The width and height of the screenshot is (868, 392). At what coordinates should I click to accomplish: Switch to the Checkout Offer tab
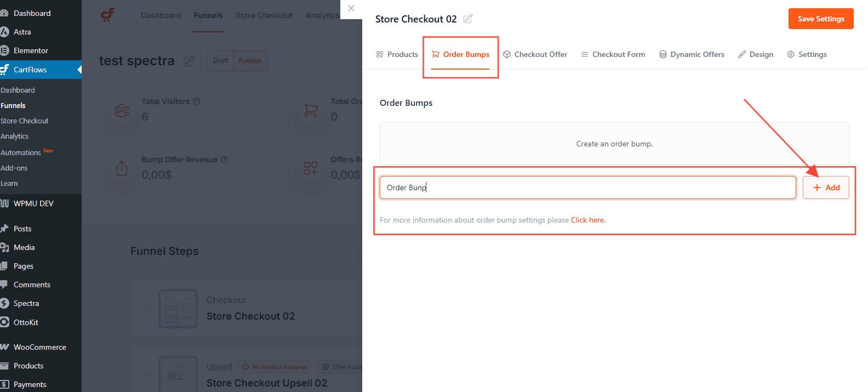535,54
